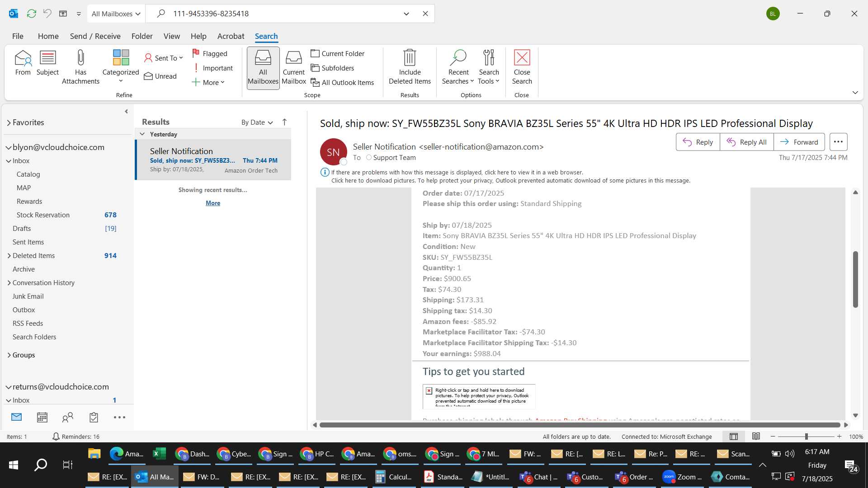Open the View ribbon tab
868x488 pixels.
[171, 36]
